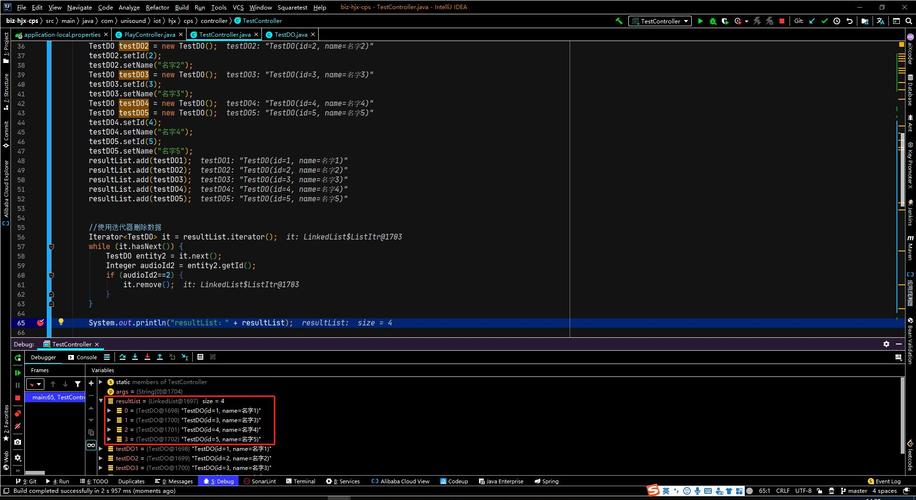
Task: Click the green Run button in toolbar
Action: point(700,20)
